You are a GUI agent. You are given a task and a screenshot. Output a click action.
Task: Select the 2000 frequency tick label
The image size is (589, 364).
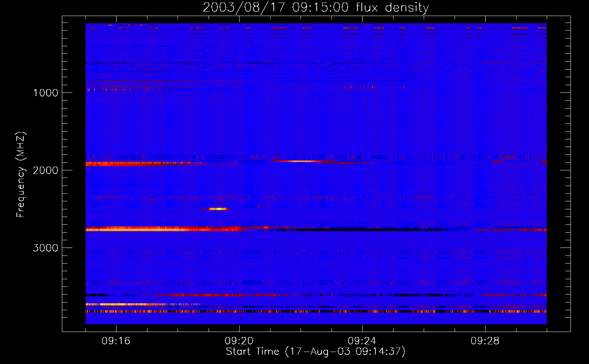[x=46, y=170]
